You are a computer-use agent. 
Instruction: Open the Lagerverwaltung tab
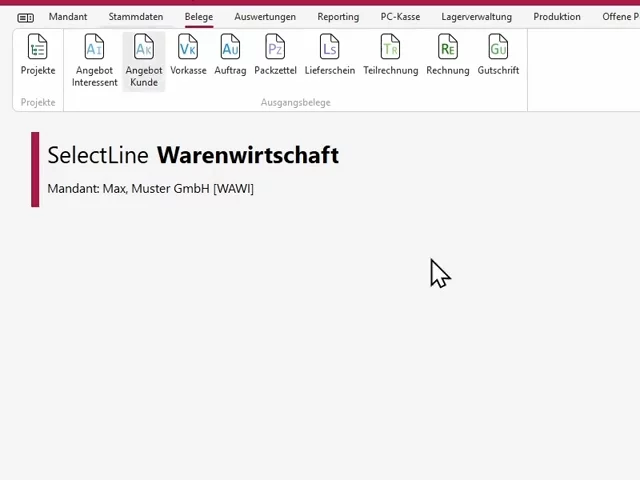476,17
